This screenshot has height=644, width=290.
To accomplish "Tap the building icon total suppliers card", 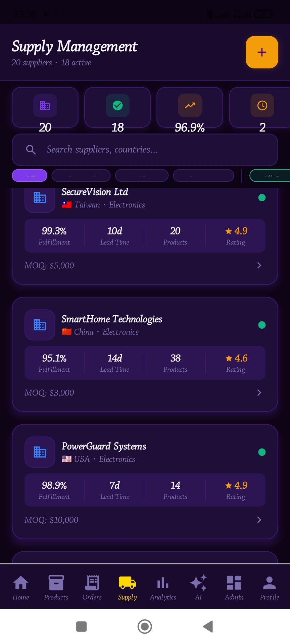I will pyautogui.click(x=45, y=107).
